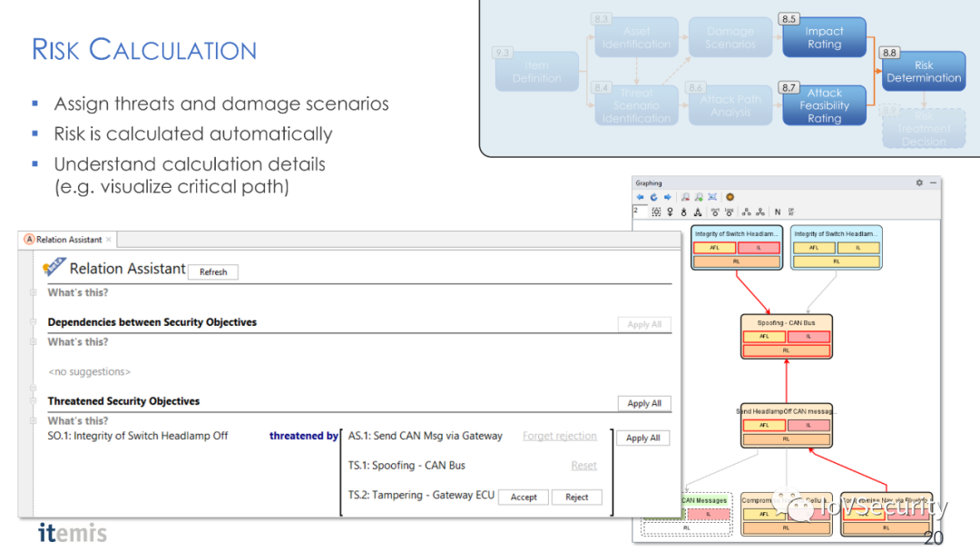This screenshot has height=552, width=980.
Task: Toggle expander beside top What's this?
Action: [34, 292]
